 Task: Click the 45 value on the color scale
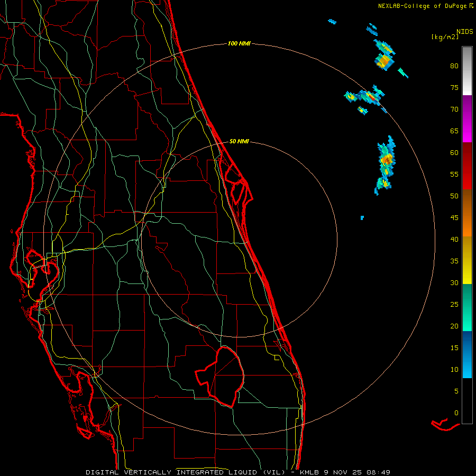click(x=454, y=218)
